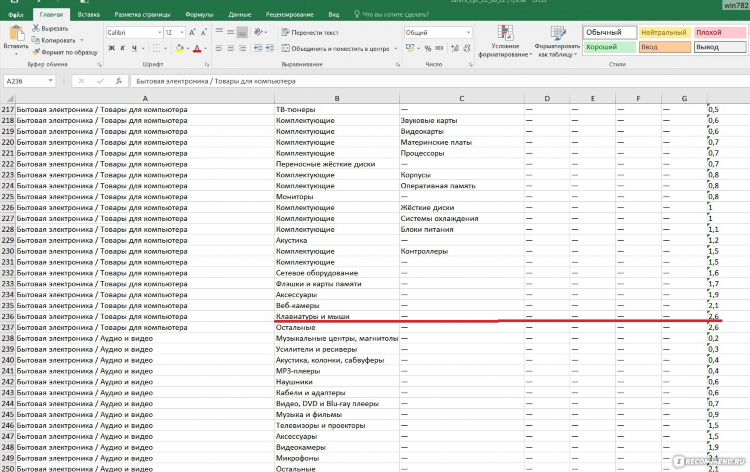Click the font color A icon
This screenshot has width=750, height=472.
[x=197, y=48]
